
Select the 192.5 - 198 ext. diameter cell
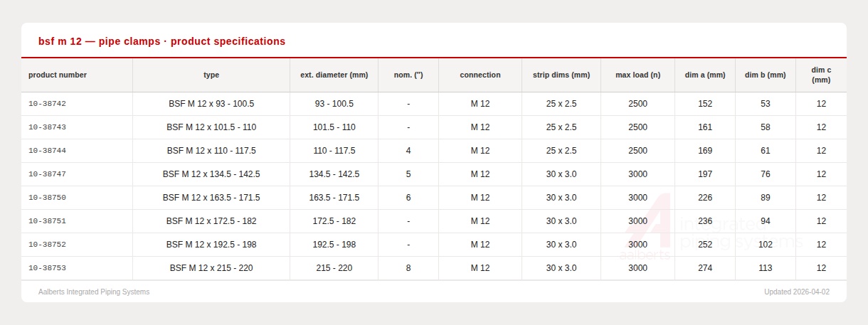(334, 245)
